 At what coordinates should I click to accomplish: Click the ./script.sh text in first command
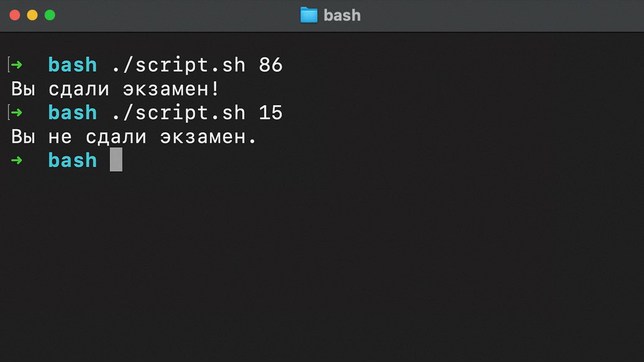(179, 65)
